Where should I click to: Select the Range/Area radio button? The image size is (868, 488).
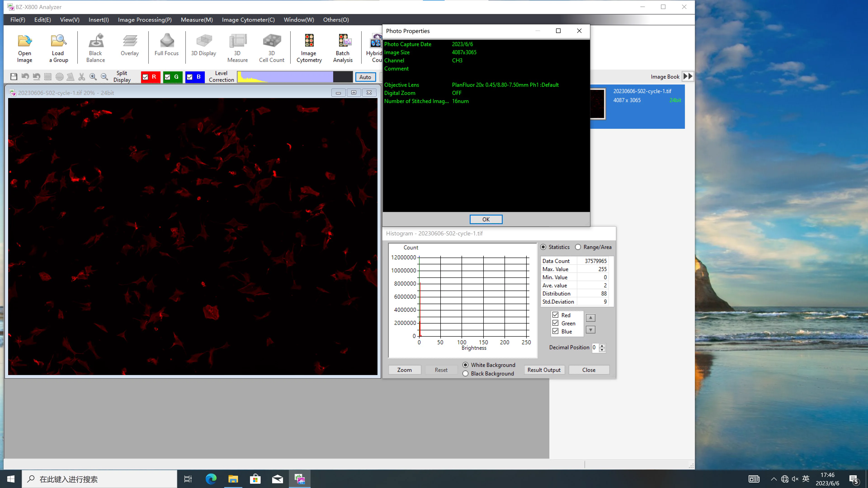pos(578,247)
